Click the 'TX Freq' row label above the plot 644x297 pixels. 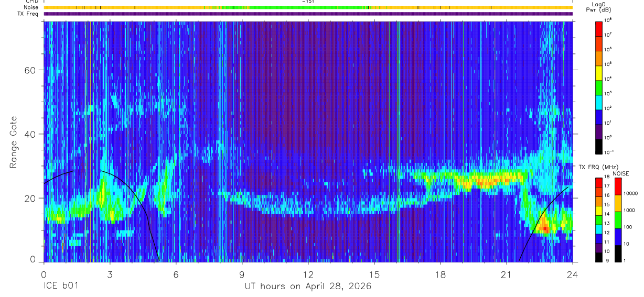click(28, 14)
